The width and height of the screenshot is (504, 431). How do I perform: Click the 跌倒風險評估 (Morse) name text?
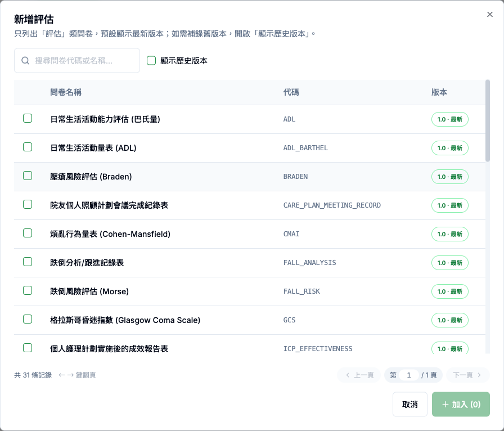[89, 291]
